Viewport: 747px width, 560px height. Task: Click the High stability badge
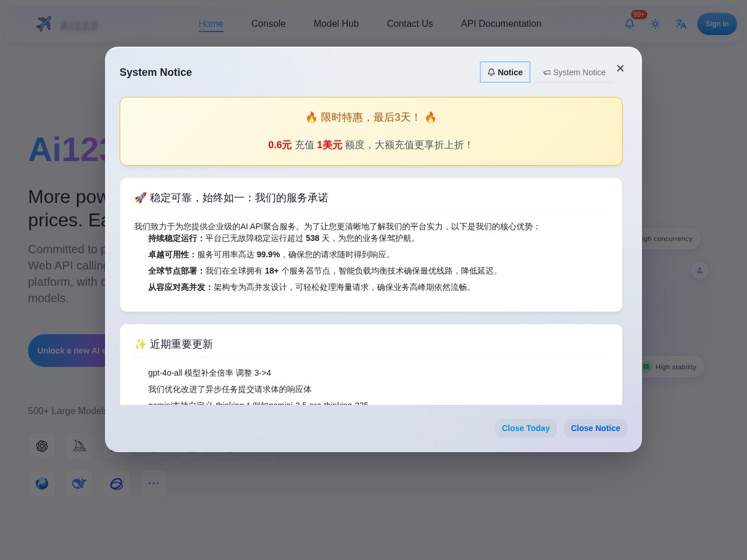673,367
